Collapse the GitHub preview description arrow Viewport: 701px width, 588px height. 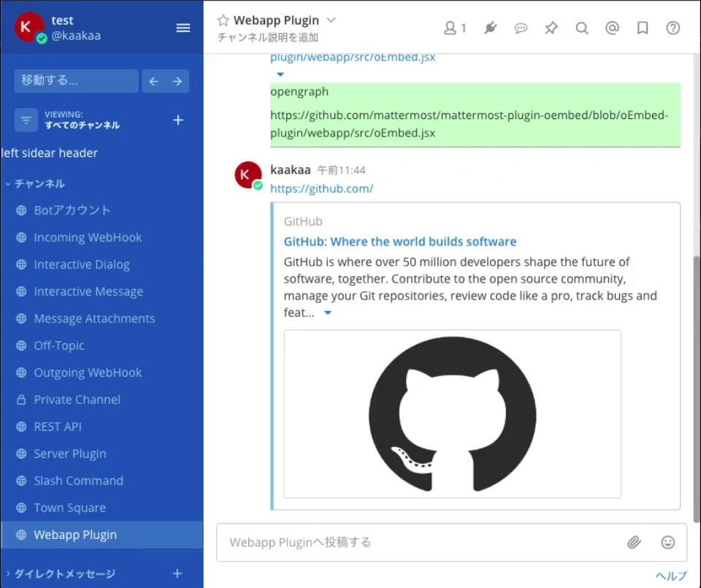[328, 313]
